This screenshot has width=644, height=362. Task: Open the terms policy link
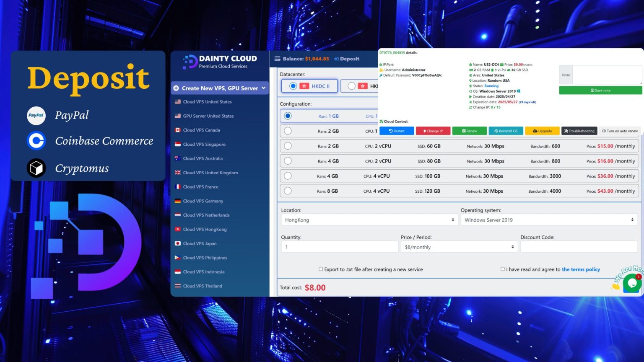[581, 269]
